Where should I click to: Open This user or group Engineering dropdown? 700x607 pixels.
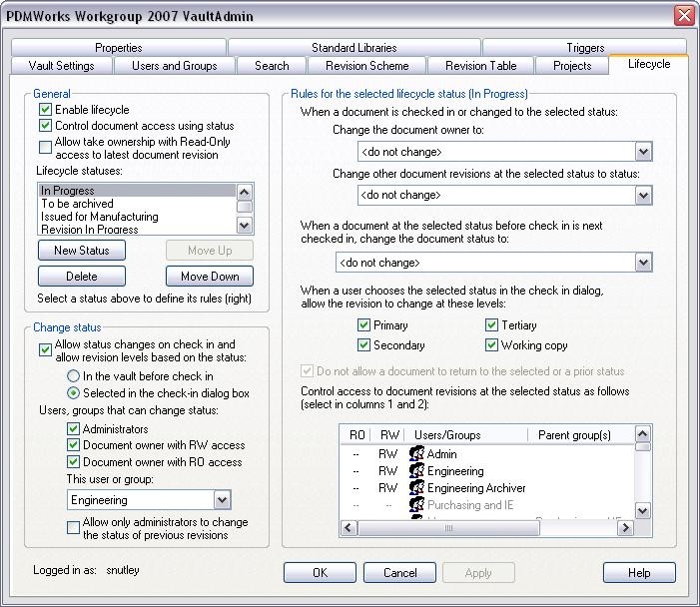222,500
